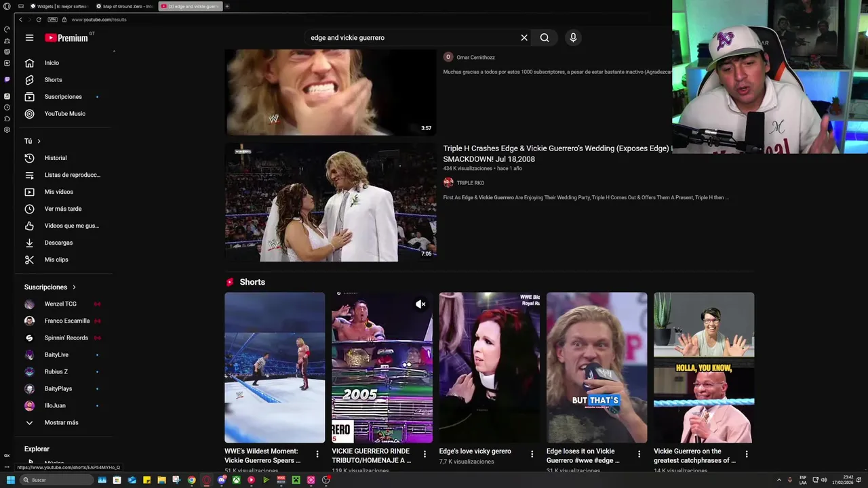This screenshot has width=868, height=488.
Task: Start voice search with microphone
Action: point(573,38)
